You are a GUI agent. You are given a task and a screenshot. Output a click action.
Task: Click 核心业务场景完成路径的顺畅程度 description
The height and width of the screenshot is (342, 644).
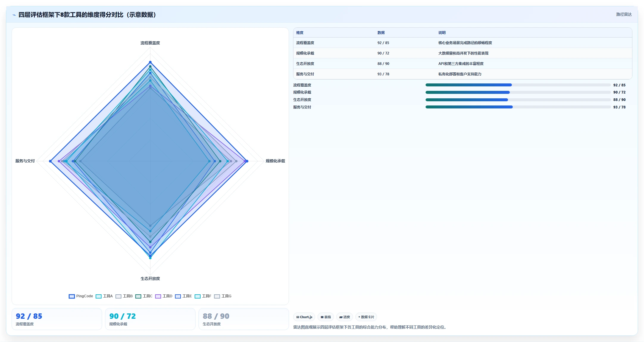tap(465, 43)
